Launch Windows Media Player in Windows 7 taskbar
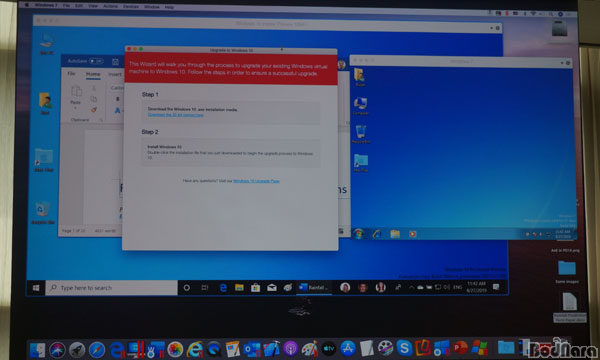The width and height of the screenshot is (600, 360). point(412,234)
